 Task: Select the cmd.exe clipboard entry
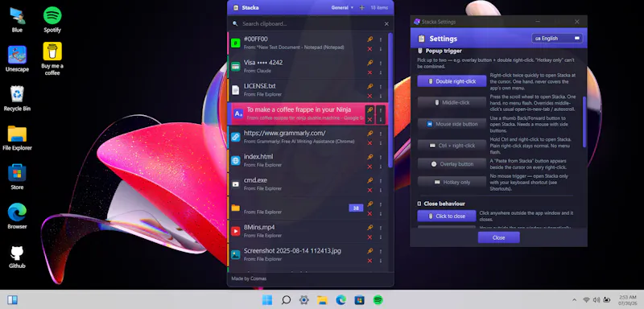[308, 183]
